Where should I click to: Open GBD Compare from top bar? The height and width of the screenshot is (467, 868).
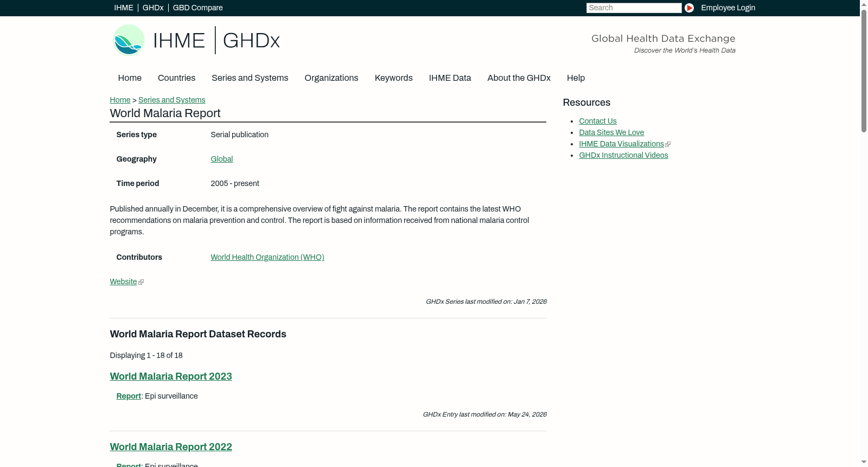pyautogui.click(x=197, y=8)
